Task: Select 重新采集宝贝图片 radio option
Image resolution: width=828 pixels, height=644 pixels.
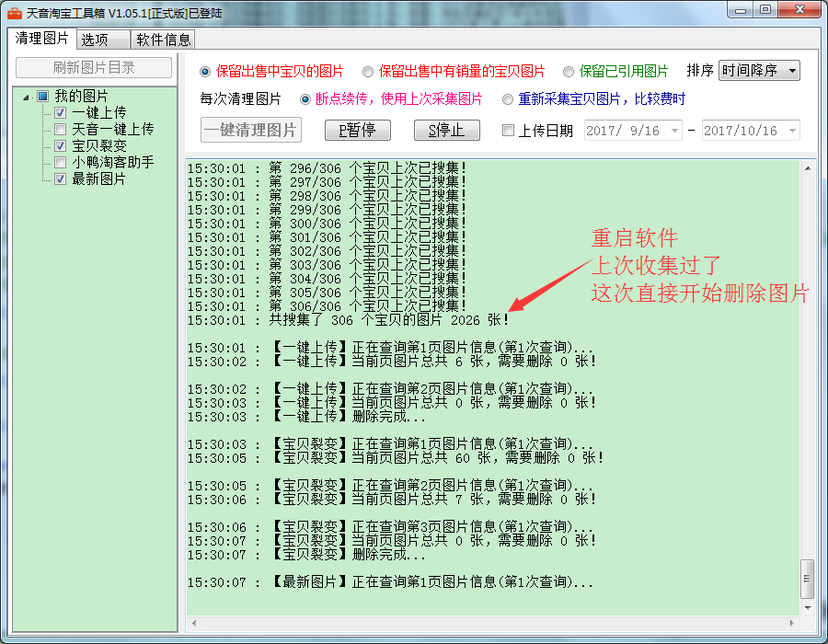Action: point(508,99)
